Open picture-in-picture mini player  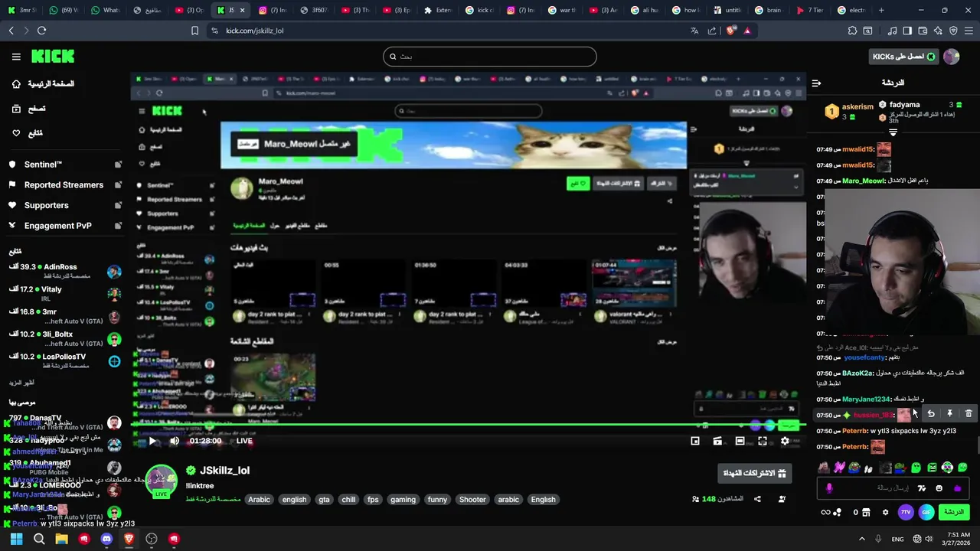coord(695,441)
